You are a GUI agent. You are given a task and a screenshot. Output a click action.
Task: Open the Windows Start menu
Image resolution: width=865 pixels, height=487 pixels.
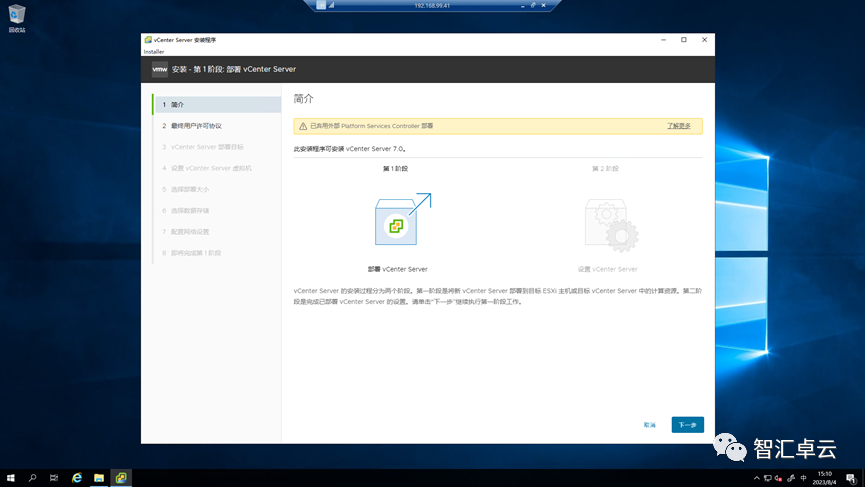(10, 478)
